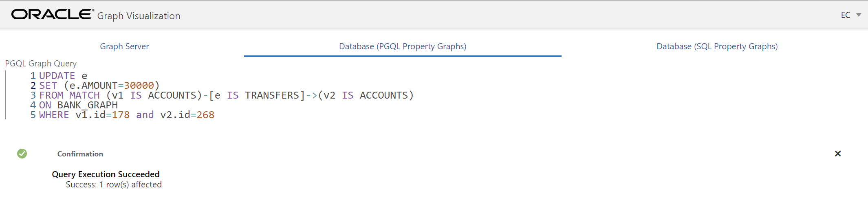Click the 268 id value in WHERE clause
Screen dimensions: 868x198
coord(205,115)
